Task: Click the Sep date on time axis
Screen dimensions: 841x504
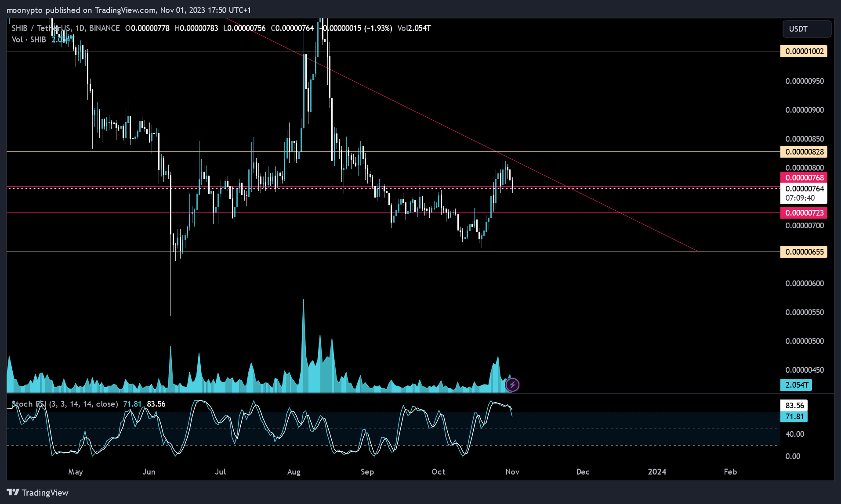Action: [367, 472]
